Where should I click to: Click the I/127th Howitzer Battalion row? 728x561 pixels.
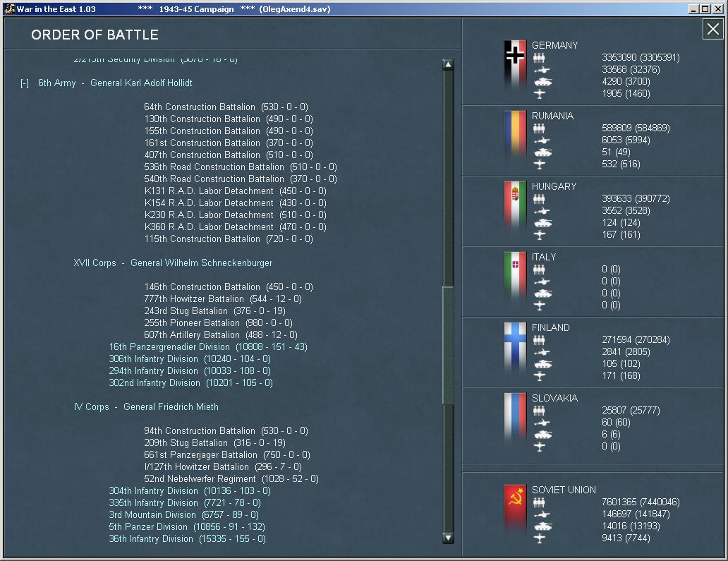(223, 467)
